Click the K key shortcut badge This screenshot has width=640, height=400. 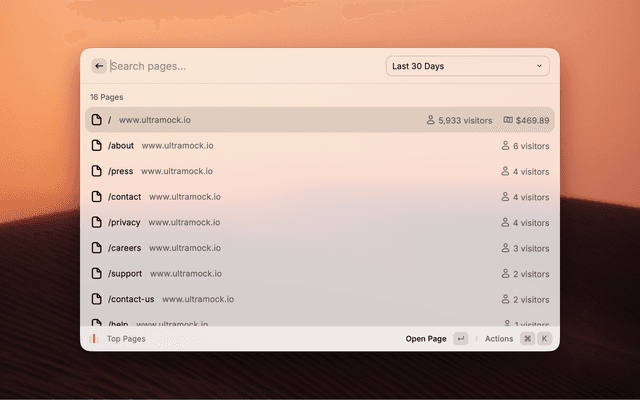point(545,339)
